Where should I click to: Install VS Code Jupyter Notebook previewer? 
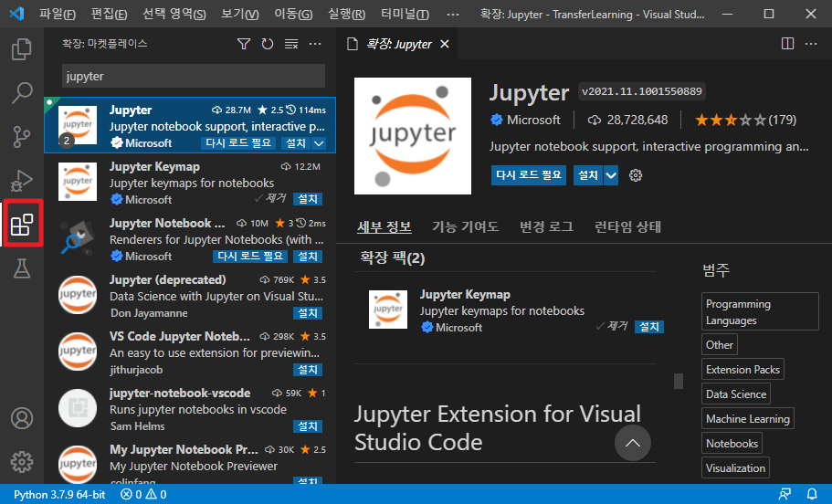308,370
